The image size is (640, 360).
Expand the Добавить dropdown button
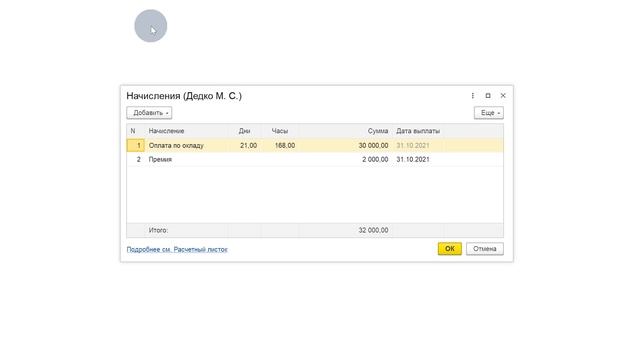coord(149,113)
